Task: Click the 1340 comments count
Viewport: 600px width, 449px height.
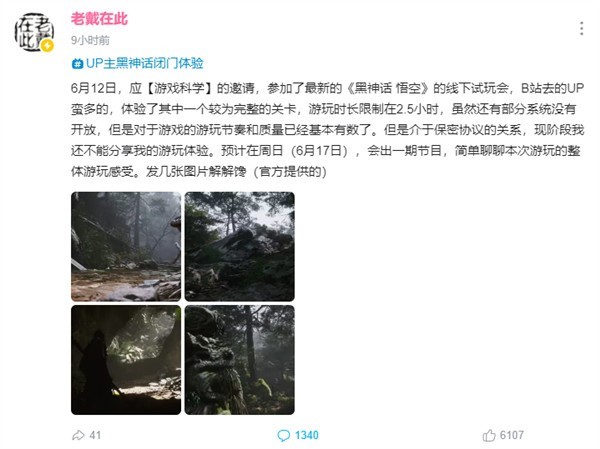Action: coord(307,435)
